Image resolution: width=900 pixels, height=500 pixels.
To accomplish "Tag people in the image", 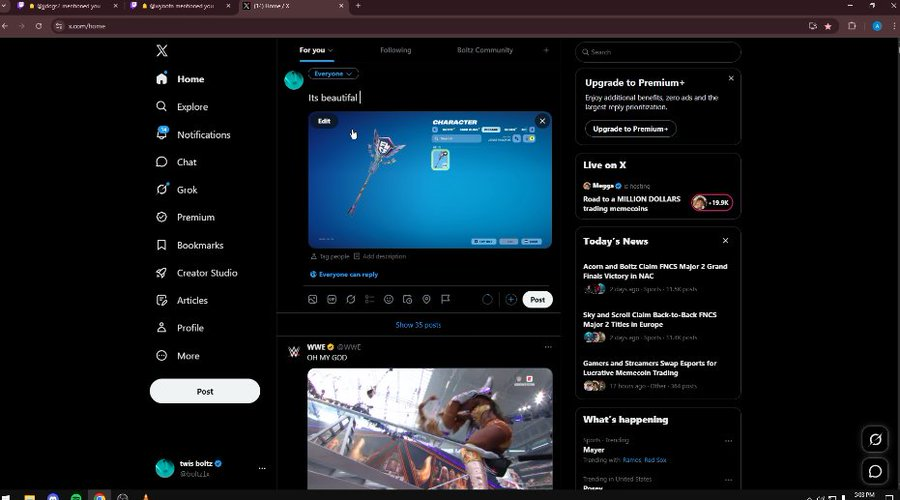I will (x=330, y=257).
